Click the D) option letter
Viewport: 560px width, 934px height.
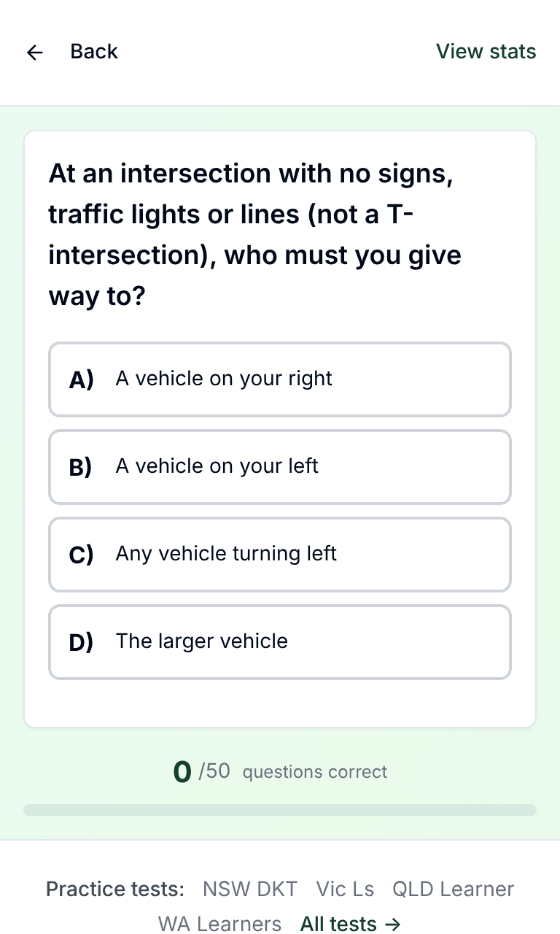[x=81, y=642]
